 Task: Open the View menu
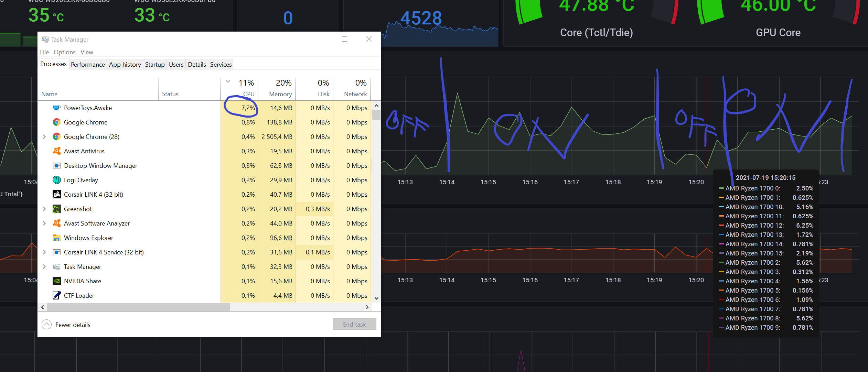[87, 52]
